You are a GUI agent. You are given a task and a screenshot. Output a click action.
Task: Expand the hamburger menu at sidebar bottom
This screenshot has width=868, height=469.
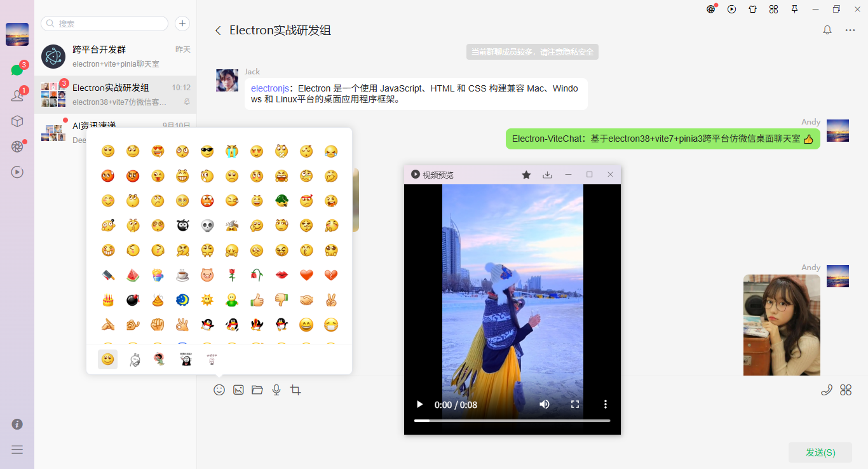point(17,449)
